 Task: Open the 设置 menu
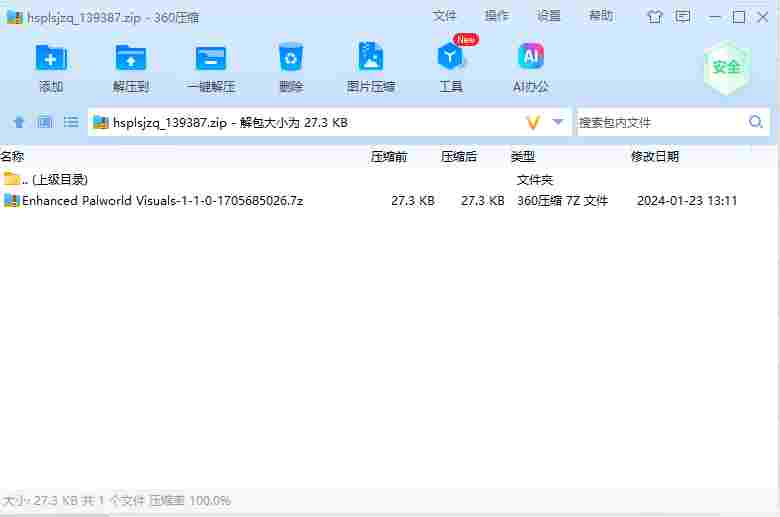[549, 16]
